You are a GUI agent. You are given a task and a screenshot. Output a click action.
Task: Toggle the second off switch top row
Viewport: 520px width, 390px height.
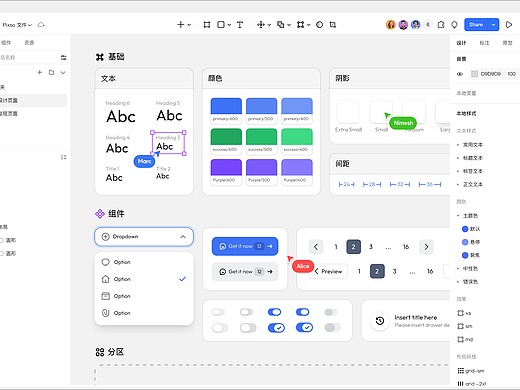click(x=246, y=312)
